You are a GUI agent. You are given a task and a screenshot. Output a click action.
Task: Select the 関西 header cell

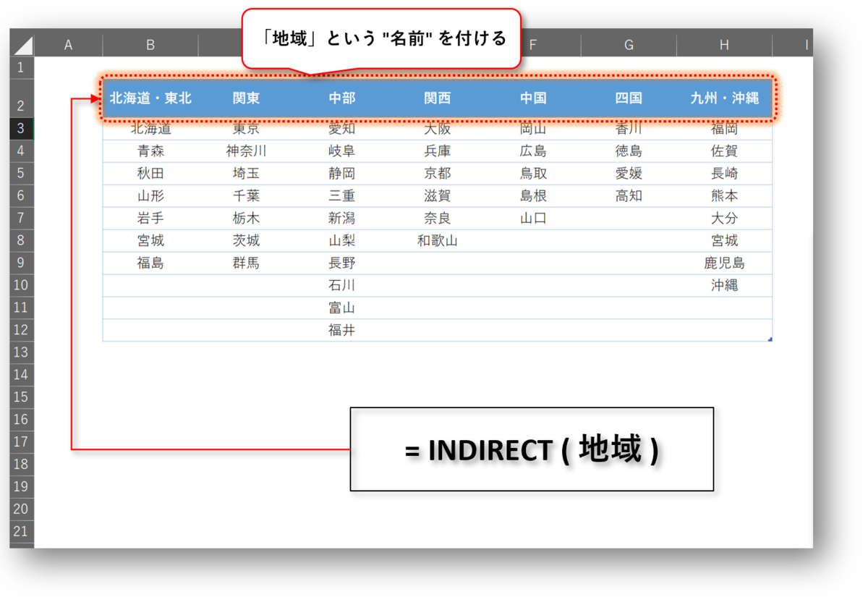[x=437, y=98]
